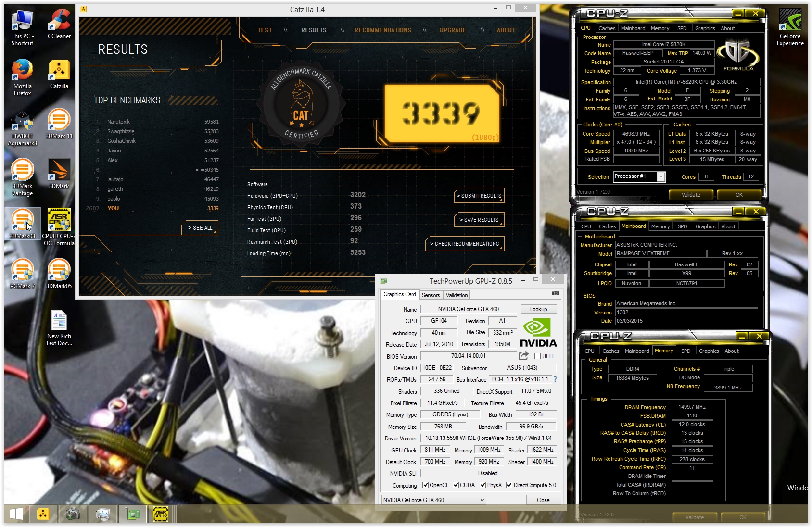
Task: Click Narutoxik entry in top benchmarks
Action: (157, 122)
